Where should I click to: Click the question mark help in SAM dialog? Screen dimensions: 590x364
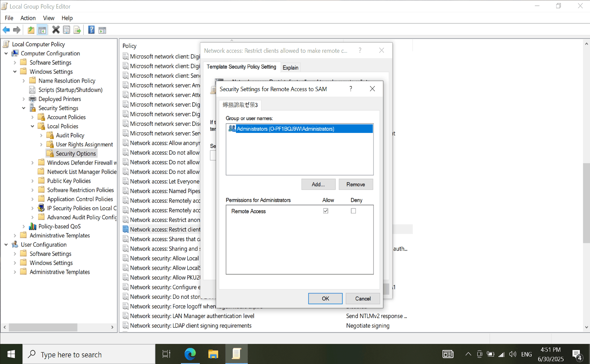coord(351,89)
